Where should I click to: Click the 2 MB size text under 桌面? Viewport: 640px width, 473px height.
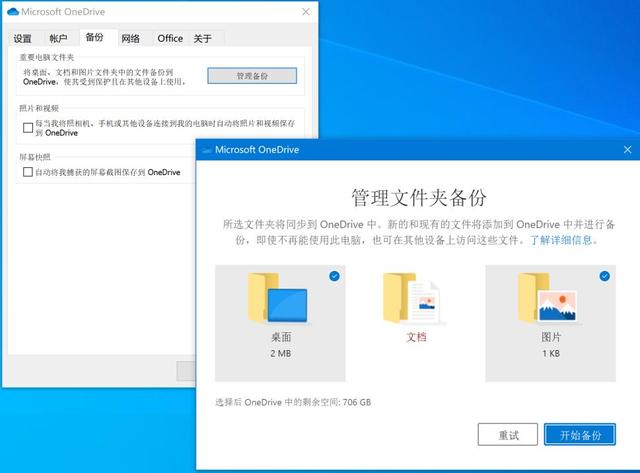tap(281, 353)
